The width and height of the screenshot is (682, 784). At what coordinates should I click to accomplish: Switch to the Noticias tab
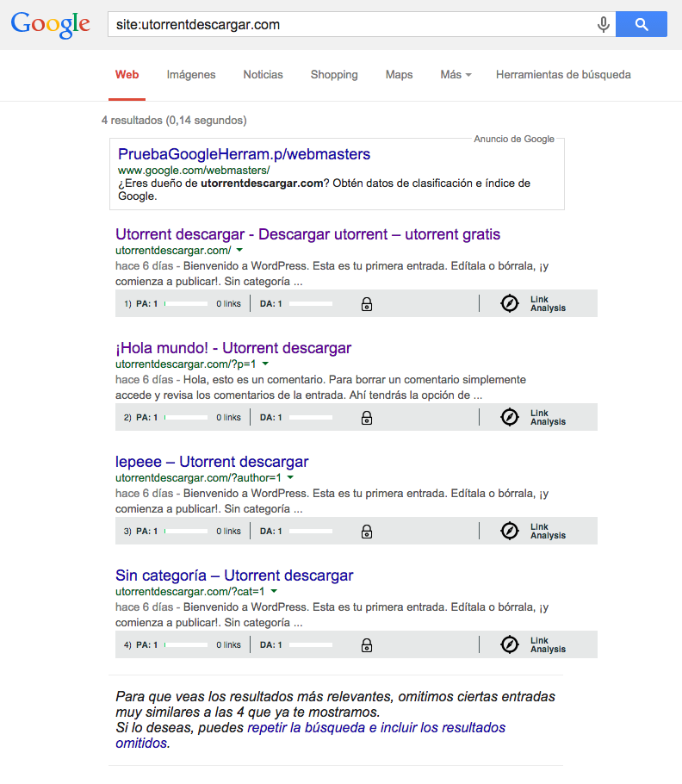pos(263,74)
